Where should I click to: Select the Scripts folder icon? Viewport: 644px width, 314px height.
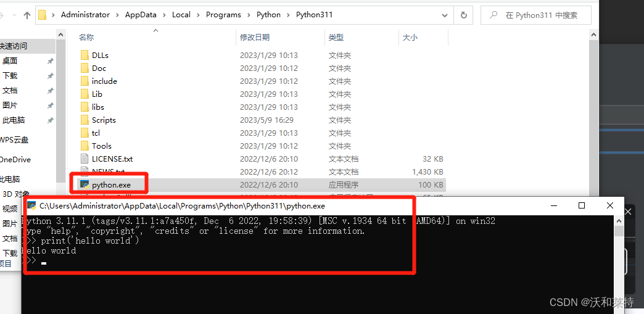click(85, 120)
